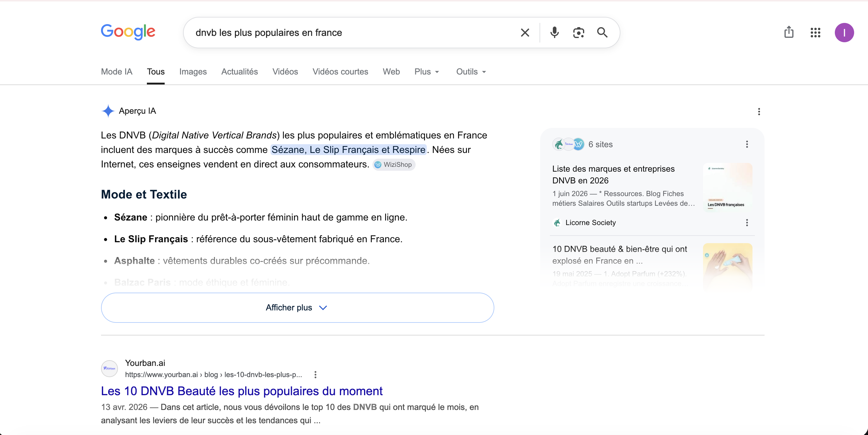Open 'Les 10 DNVB Beauté les plus populaires' result
The height and width of the screenshot is (435, 868).
pos(242,391)
